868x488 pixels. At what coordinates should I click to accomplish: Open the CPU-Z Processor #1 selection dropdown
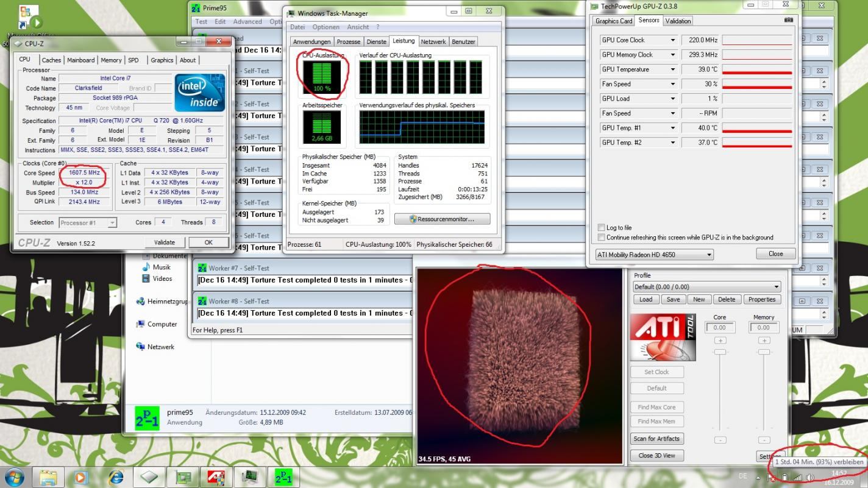87,222
